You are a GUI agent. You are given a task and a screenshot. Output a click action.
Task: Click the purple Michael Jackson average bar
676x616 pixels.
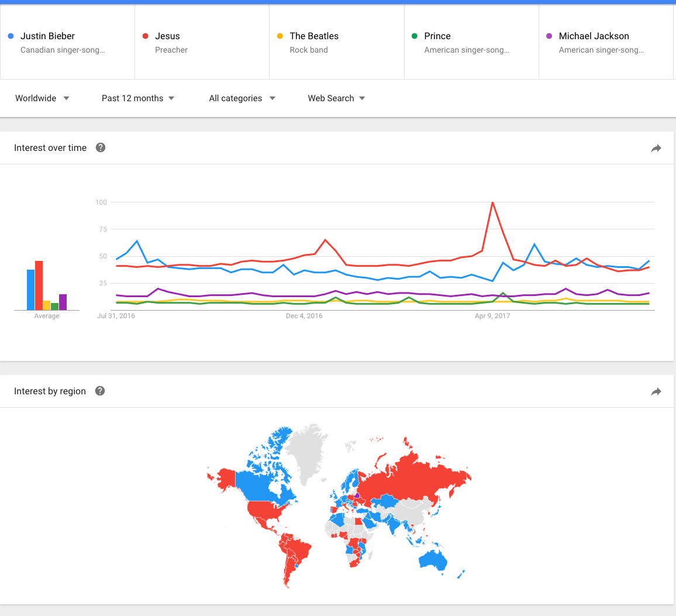[x=63, y=302]
